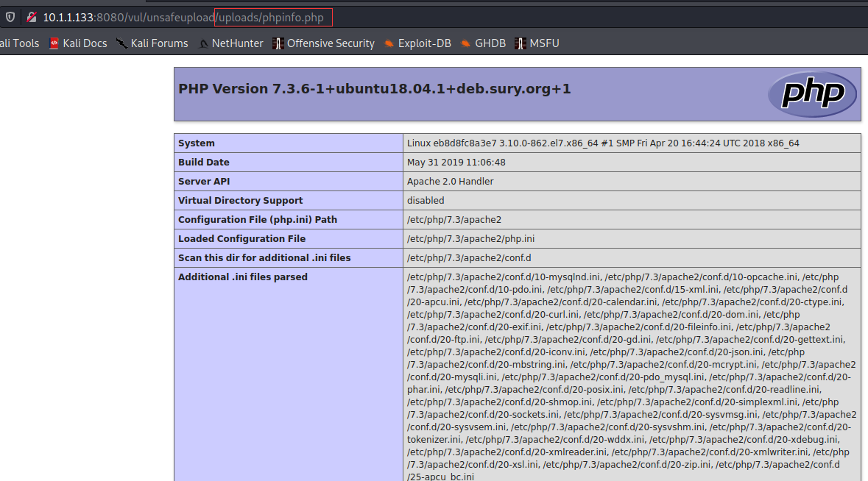Click the System row value text
Image resolution: width=868 pixels, height=481 pixels.
pyautogui.click(x=603, y=143)
